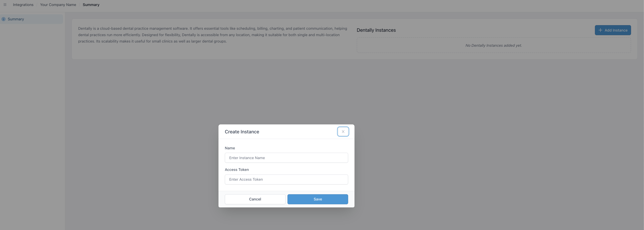Click the Name field label
Image resolution: width=644 pixels, height=230 pixels.
click(x=230, y=148)
